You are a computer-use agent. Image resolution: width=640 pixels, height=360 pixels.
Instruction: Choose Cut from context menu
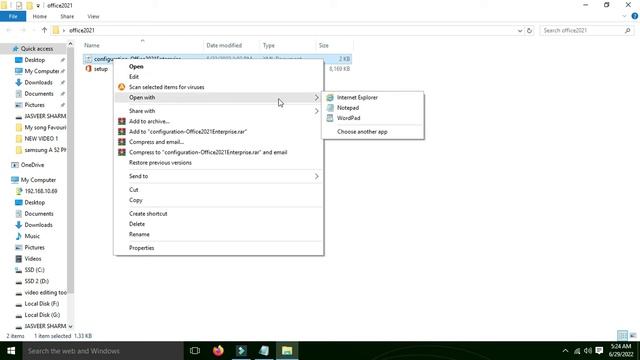coord(133,190)
